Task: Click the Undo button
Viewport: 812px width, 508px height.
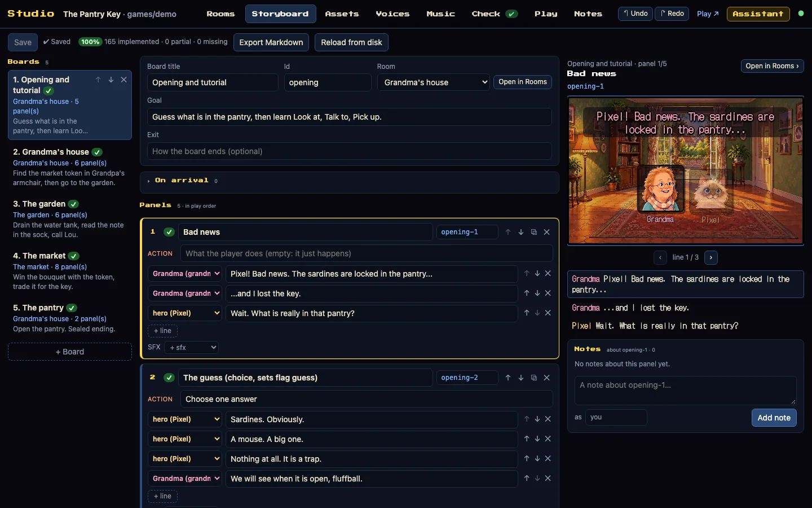Action: [x=636, y=14]
